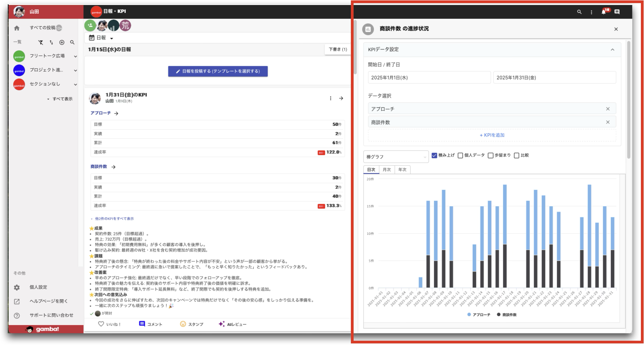Click the right panel vertical scrollbar
644x345 pixels.
629,100
